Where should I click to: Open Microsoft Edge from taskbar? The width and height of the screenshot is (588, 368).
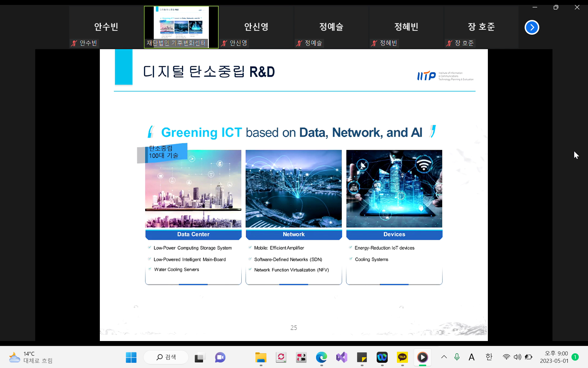point(321,357)
